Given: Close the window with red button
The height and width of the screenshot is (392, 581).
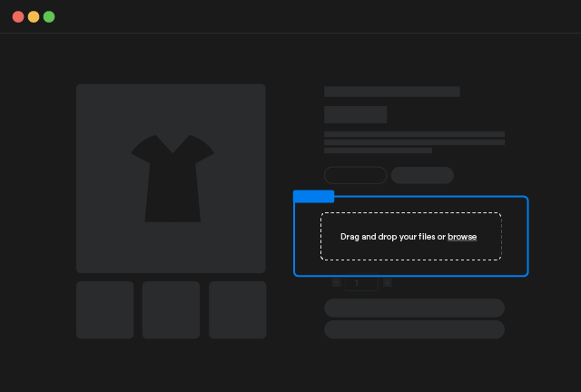Looking at the screenshot, I should click(x=18, y=16).
